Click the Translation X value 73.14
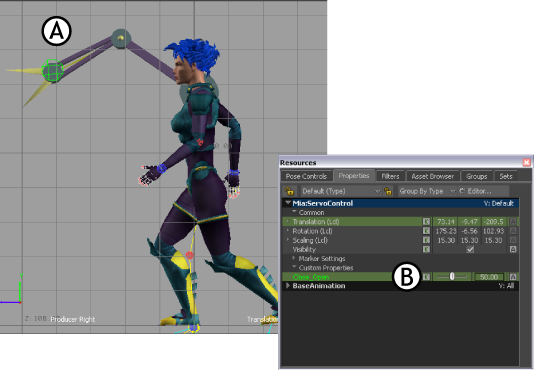 pyautogui.click(x=445, y=222)
